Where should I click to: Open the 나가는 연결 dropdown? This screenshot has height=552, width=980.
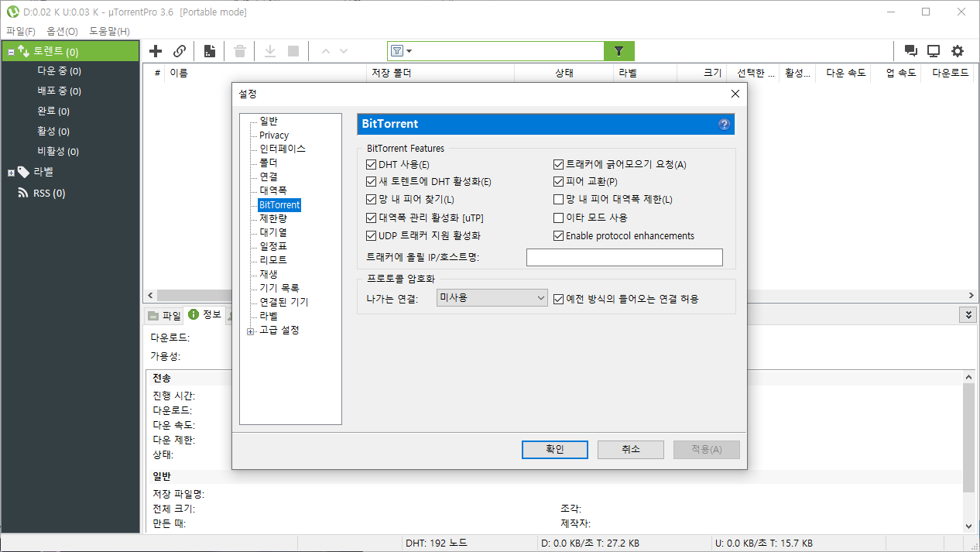492,297
